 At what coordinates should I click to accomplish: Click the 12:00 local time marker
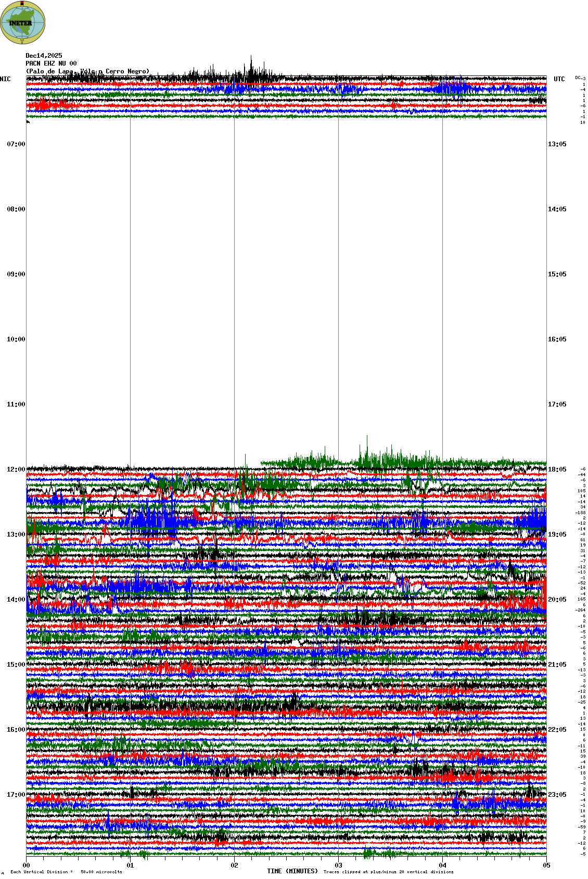click(16, 469)
